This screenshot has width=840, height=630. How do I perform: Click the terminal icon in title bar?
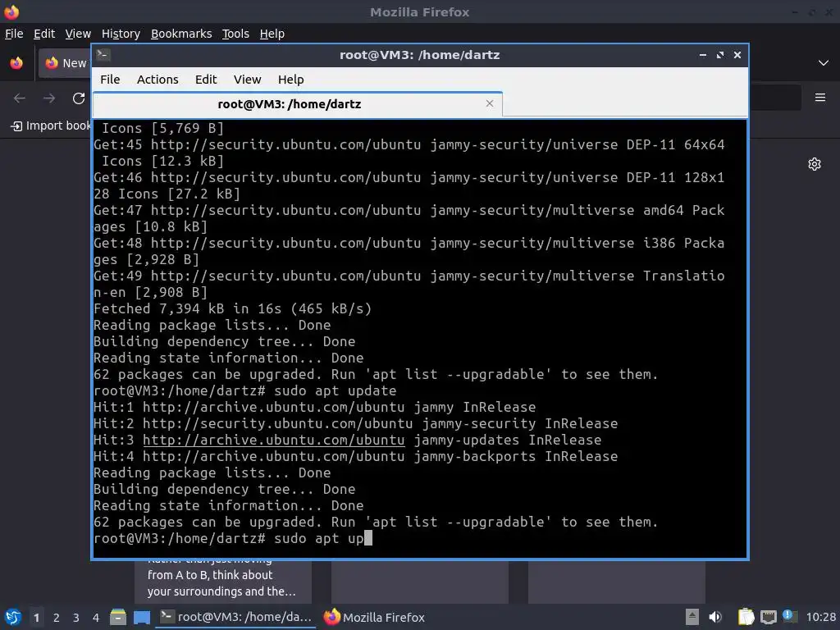click(103, 55)
